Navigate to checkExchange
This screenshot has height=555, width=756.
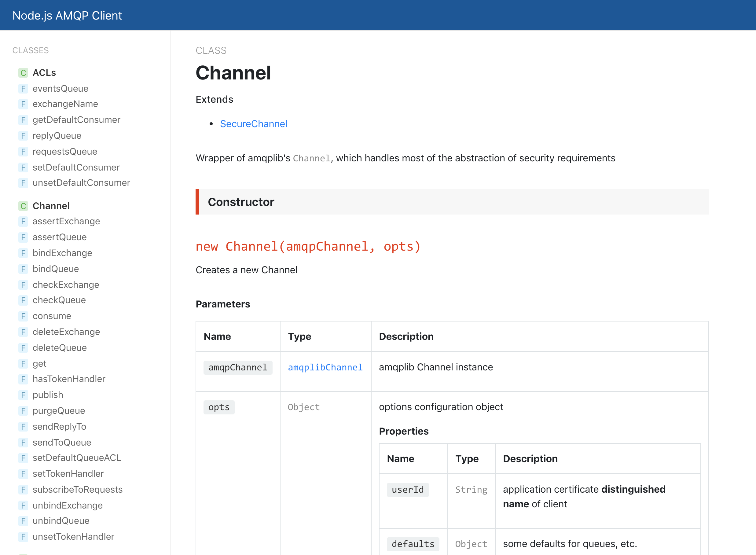(x=66, y=285)
